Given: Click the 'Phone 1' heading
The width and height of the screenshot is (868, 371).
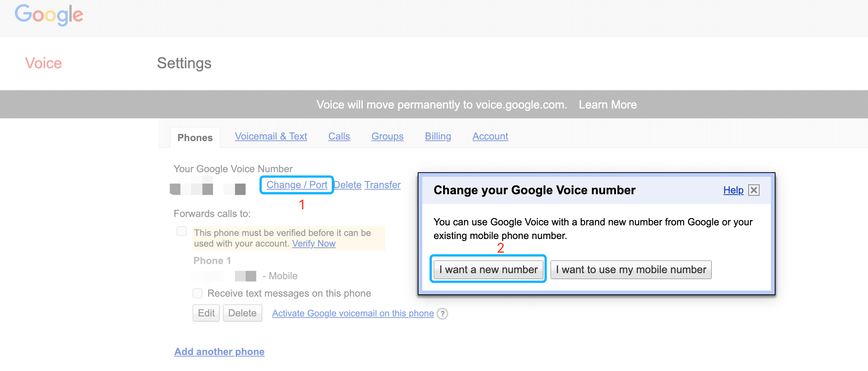Looking at the screenshot, I should 212,261.
